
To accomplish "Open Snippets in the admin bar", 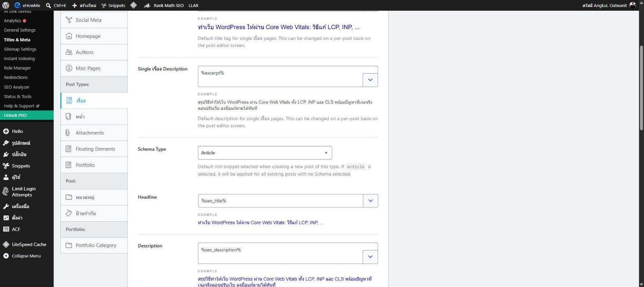I will pyautogui.click(x=113, y=5).
